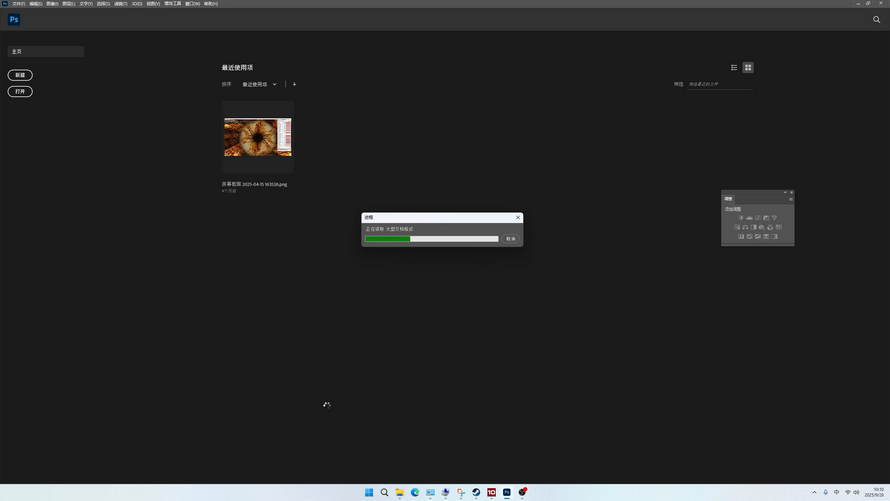Add a Black & White adjustment
The width and height of the screenshot is (890, 501).
[x=753, y=227]
